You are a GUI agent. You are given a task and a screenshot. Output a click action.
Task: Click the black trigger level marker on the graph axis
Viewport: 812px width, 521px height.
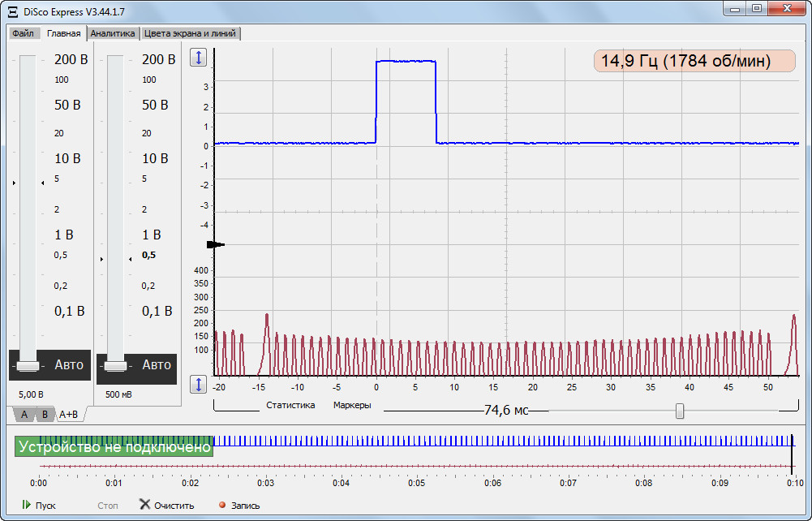pyautogui.click(x=216, y=244)
